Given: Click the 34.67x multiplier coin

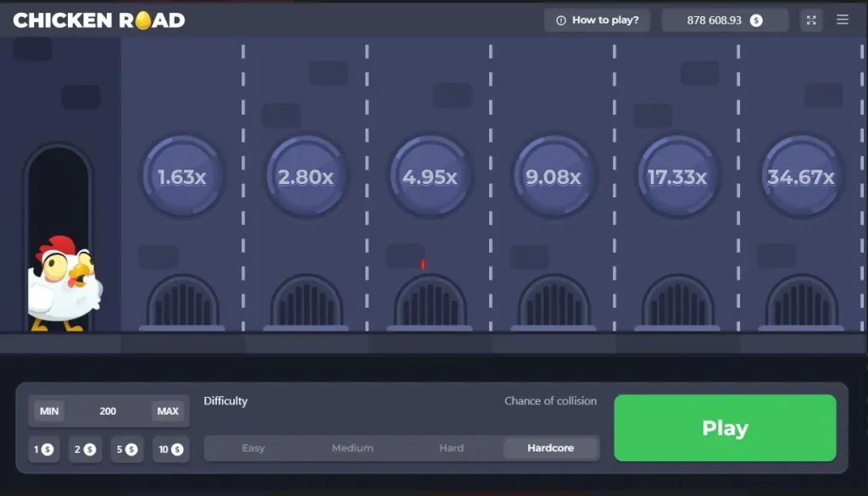Looking at the screenshot, I should pyautogui.click(x=801, y=176).
